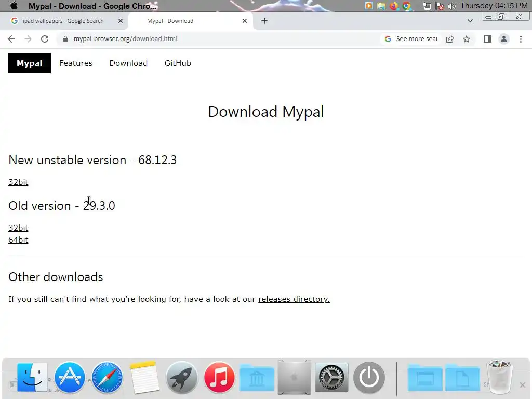Click the Other downloads heading
532x399 pixels.
[56, 277]
